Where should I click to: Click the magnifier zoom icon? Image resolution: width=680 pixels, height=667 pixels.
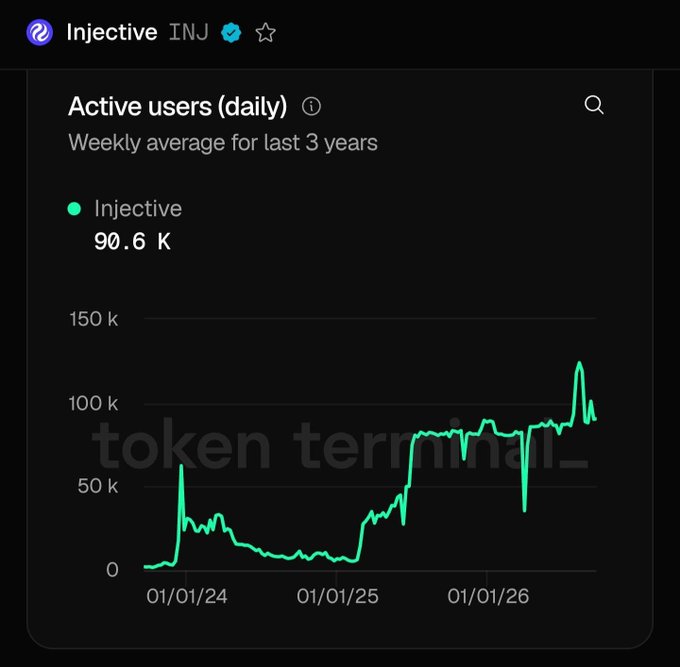[x=594, y=105]
